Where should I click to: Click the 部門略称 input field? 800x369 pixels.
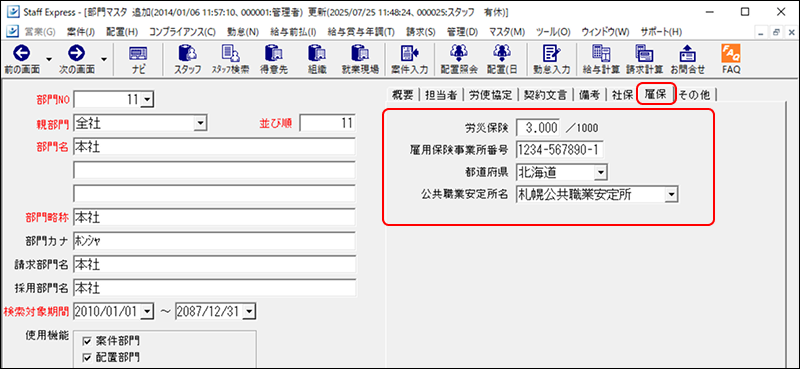214,217
